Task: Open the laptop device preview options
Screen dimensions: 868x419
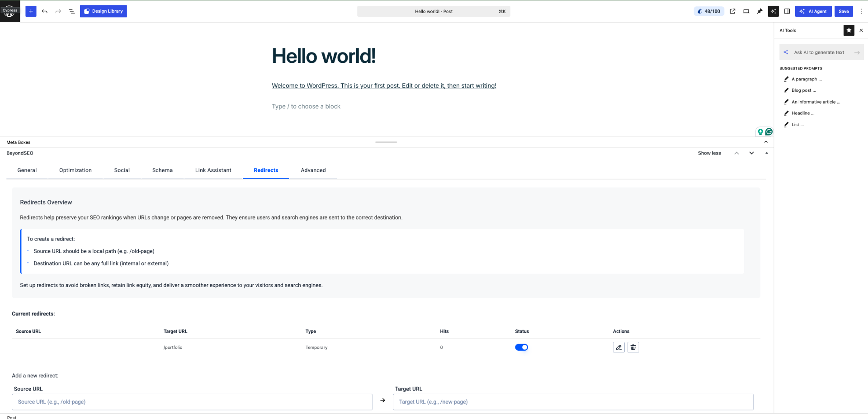Action: [x=746, y=11]
